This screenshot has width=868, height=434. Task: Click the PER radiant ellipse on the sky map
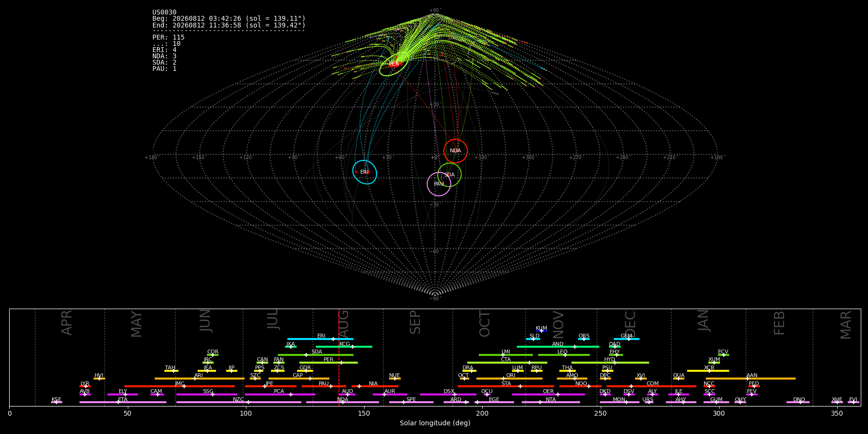coord(394,65)
